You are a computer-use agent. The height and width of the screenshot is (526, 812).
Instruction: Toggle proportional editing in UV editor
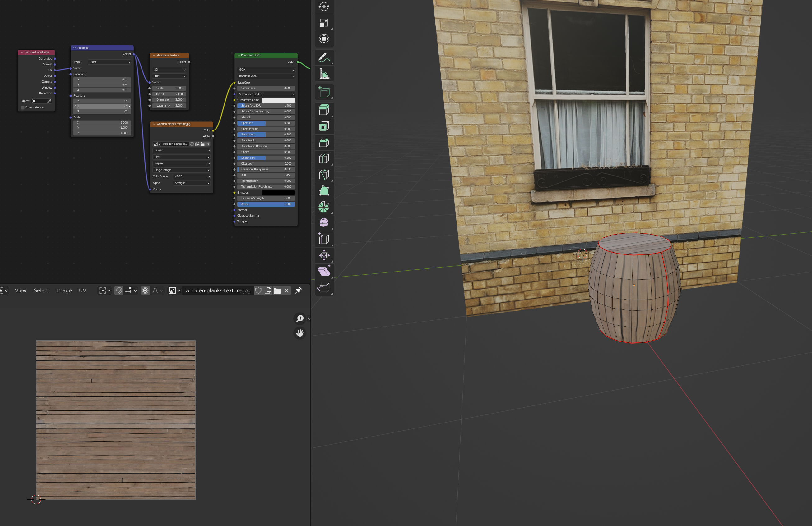[145, 290]
